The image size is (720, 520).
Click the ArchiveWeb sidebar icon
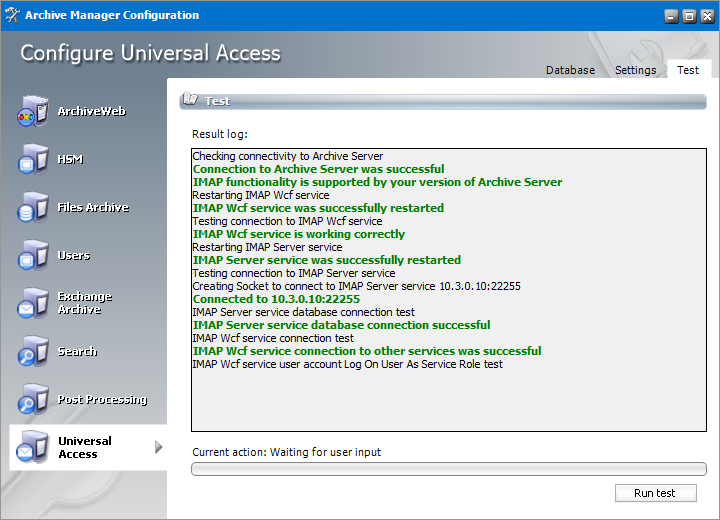(32, 111)
